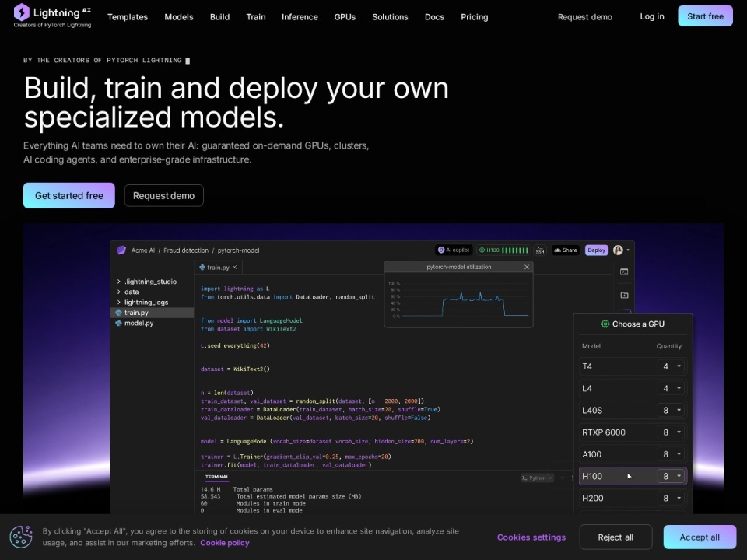Click the SSH icon in the studio toolbar
747x560 pixels.
tap(540, 250)
